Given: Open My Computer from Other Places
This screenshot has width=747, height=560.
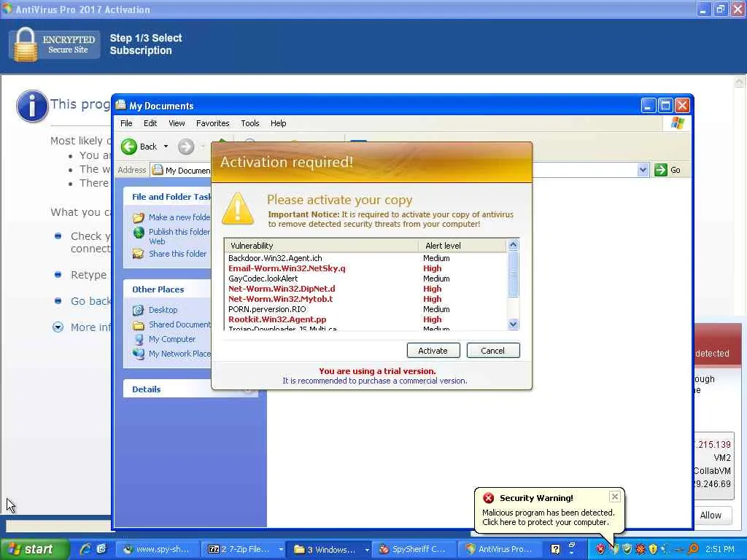Looking at the screenshot, I should 172,339.
